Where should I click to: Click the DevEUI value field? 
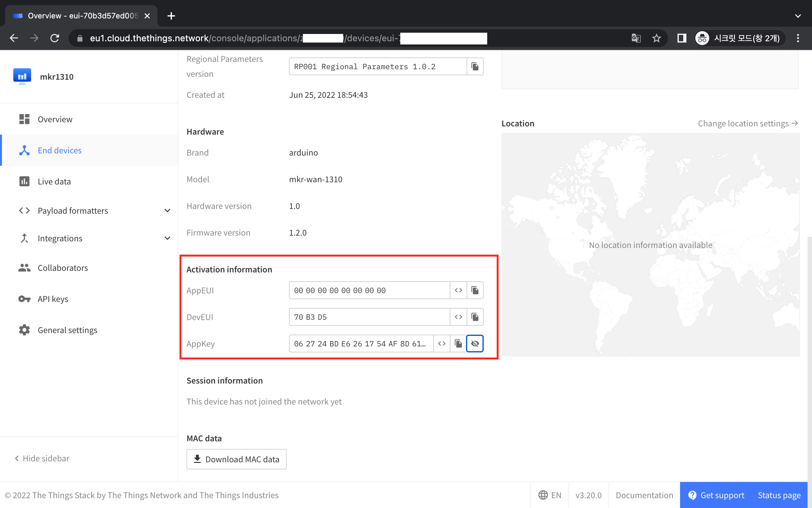(369, 317)
